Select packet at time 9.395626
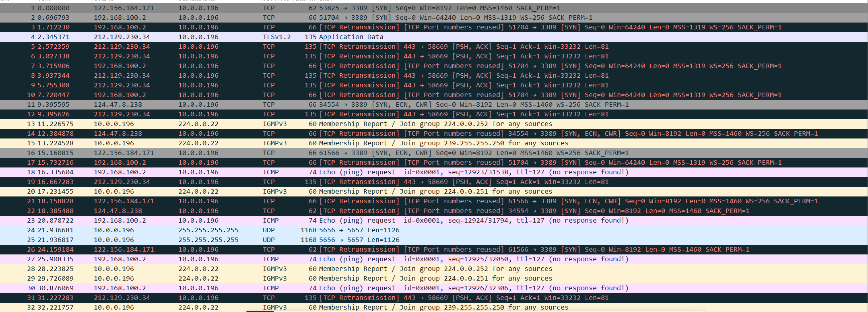The height and width of the screenshot is (312, 868). [434, 114]
